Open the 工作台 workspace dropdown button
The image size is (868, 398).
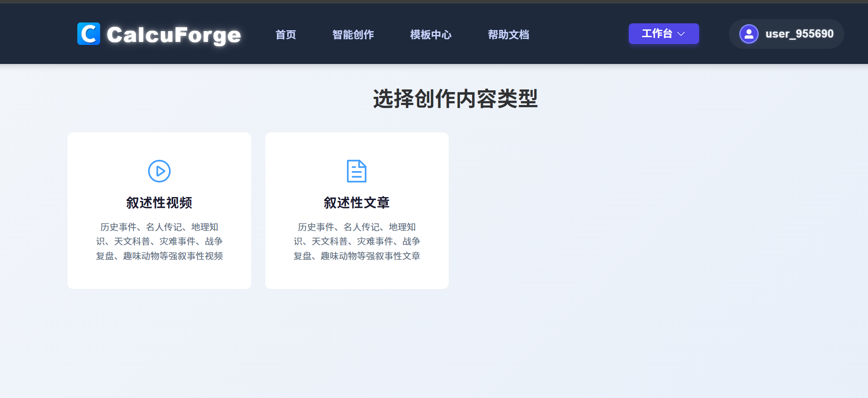(657, 34)
